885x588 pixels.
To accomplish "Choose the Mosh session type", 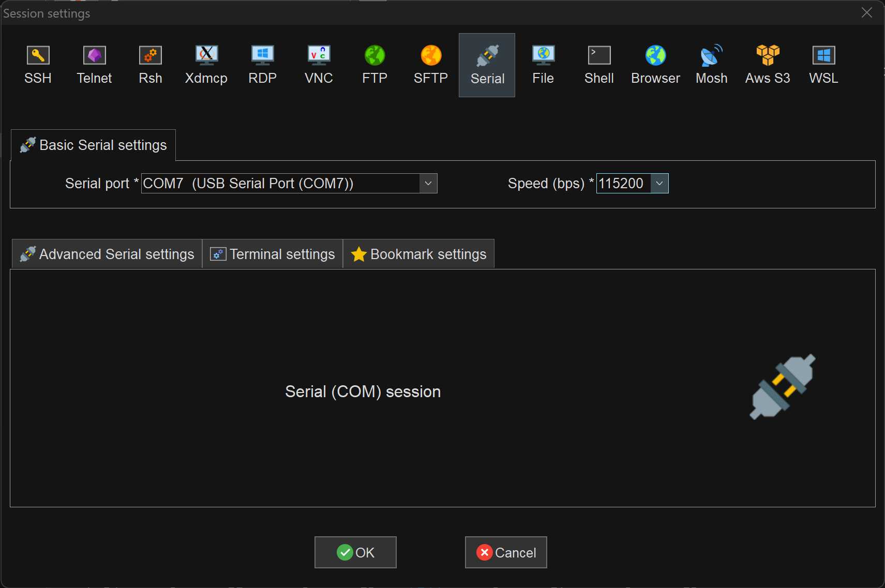I will click(711, 65).
